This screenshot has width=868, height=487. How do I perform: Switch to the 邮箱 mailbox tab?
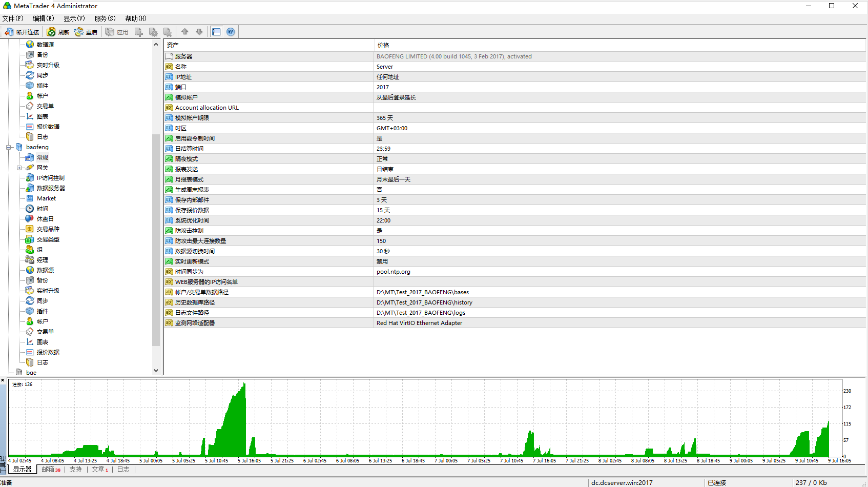click(x=50, y=469)
